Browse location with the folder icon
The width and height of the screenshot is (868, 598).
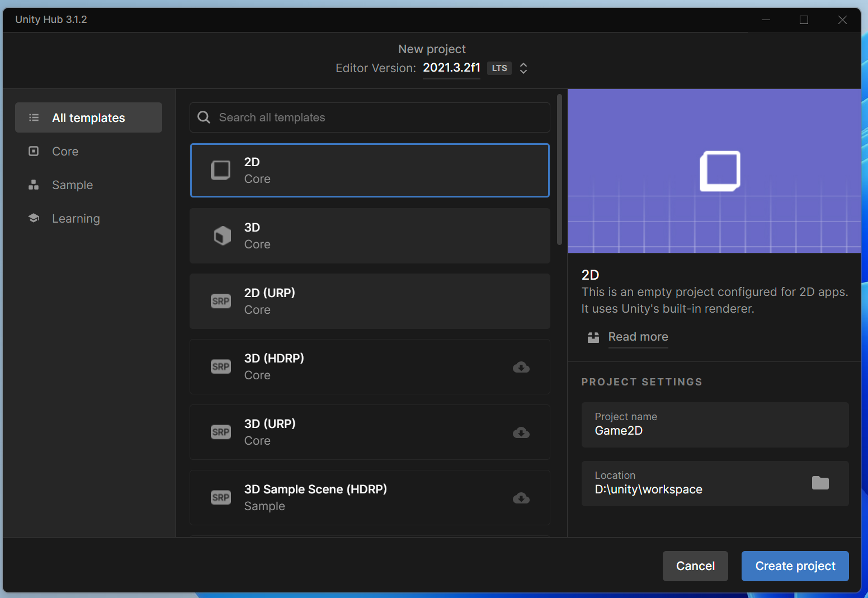820,483
